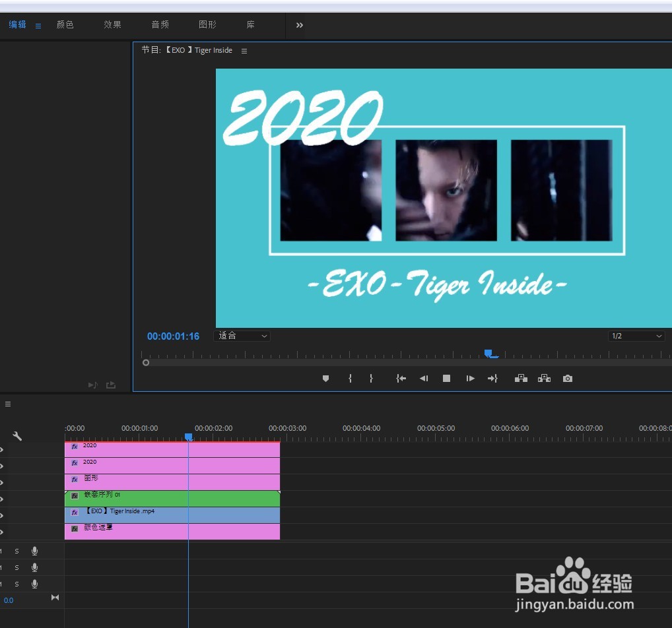Click the Program monitor playhead marker

[x=488, y=354]
